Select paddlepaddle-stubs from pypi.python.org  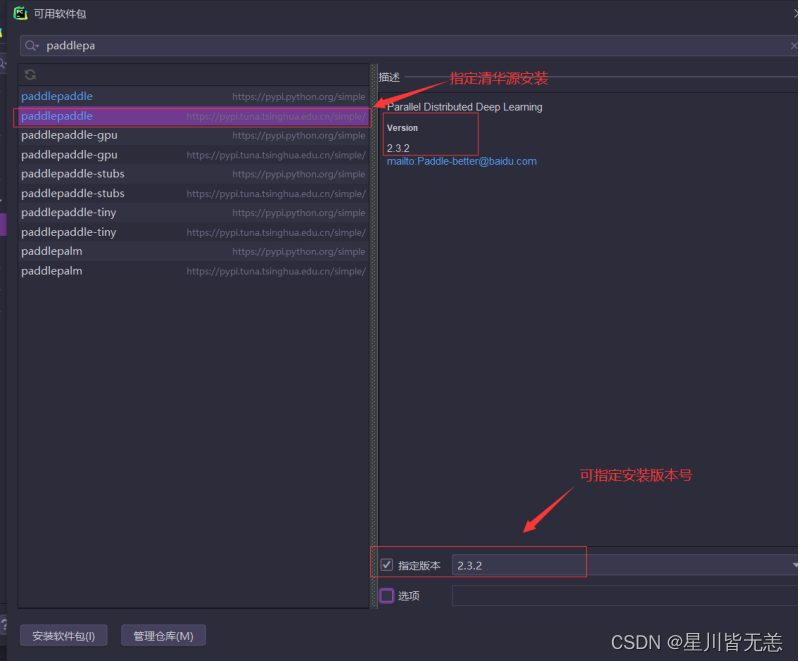pyautogui.click(x=194, y=174)
